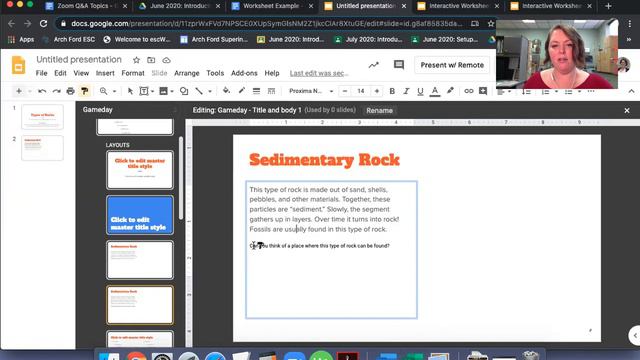The width and height of the screenshot is (640, 360).
Task: Toggle italic formatting
Action: click(x=406, y=91)
